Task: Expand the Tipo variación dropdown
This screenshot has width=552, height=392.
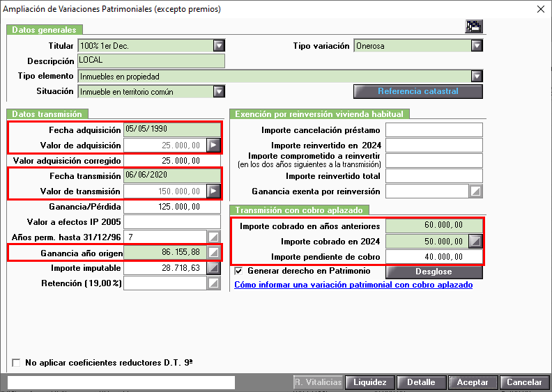Action: click(477, 46)
